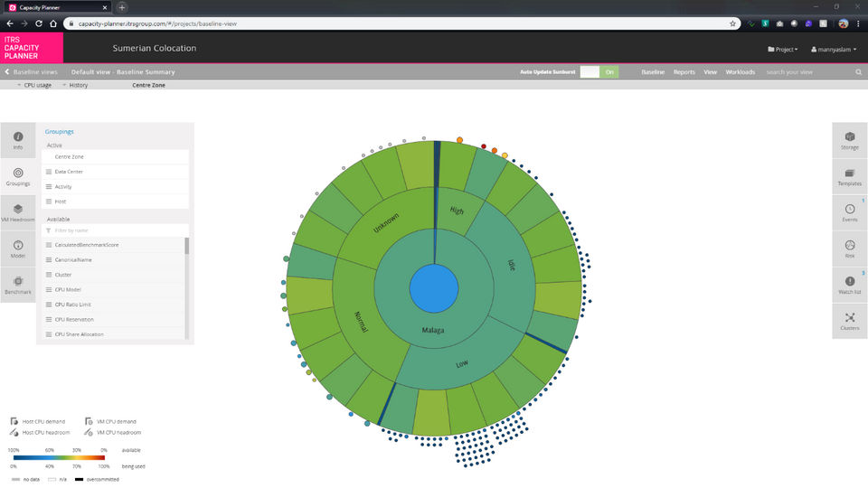
Task: Select the Capacity Planner browser tab
Action: 57,8
